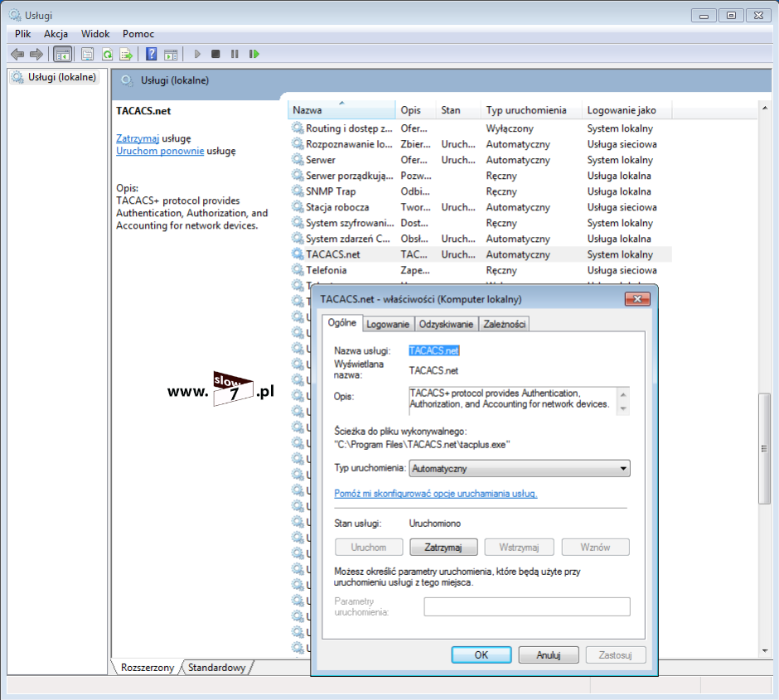Screen dimensions: 779x700
Task: Sort by the Typ uruchomienia column header
Action: tap(531, 109)
